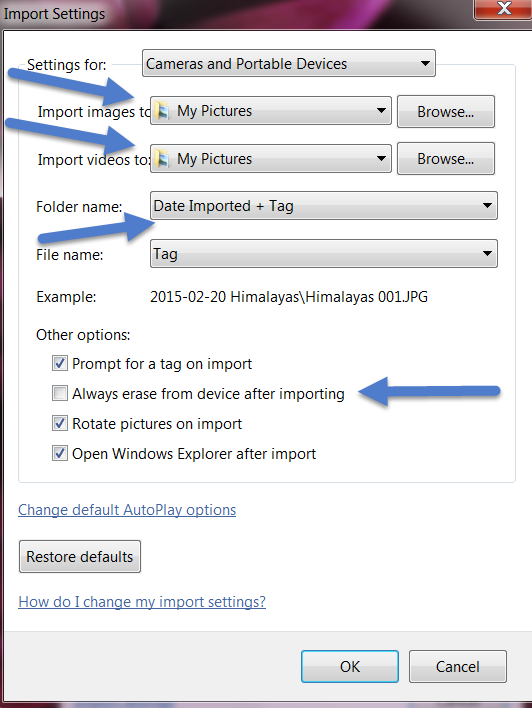Uncheck Rotate pictures on import
The width and height of the screenshot is (532, 708).
tap(60, 423)
